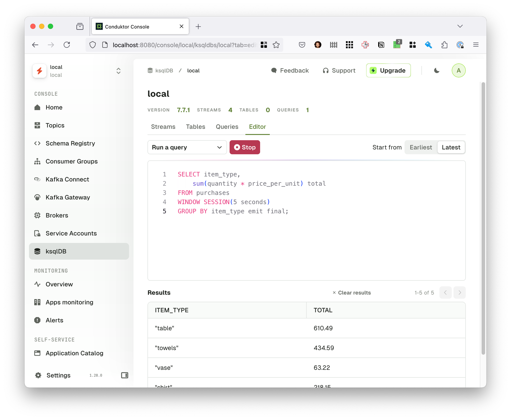Switch to the Streams tab
511x420 pixels.
tap(163, 127)
